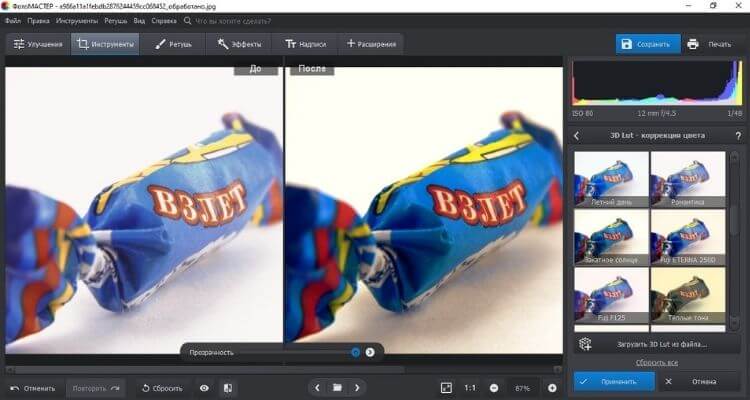Open the Файл menu
The height and width of the screenshot is (400, 750).
pos(13,20)
